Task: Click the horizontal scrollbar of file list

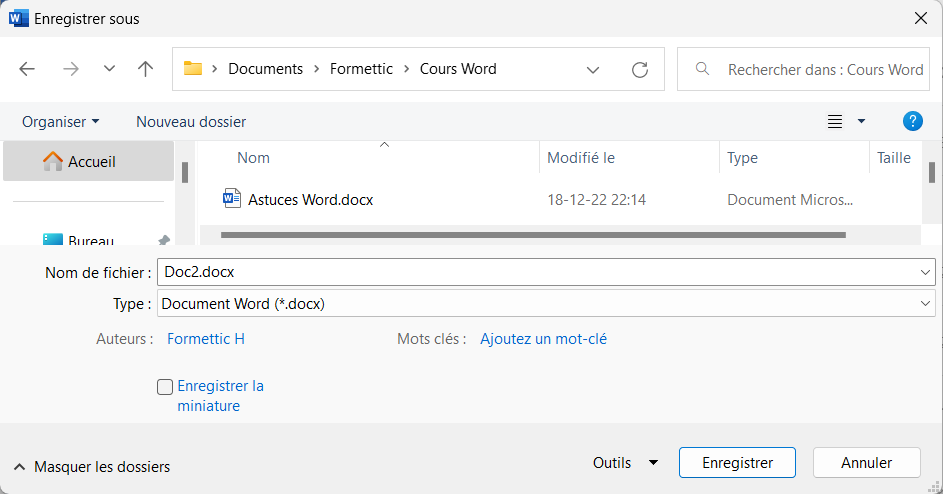Action: click(x=532, y=235)
